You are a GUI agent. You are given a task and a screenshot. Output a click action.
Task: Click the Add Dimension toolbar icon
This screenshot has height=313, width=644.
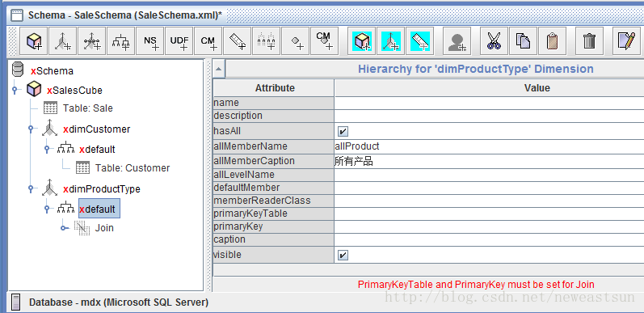pos(62,40)
